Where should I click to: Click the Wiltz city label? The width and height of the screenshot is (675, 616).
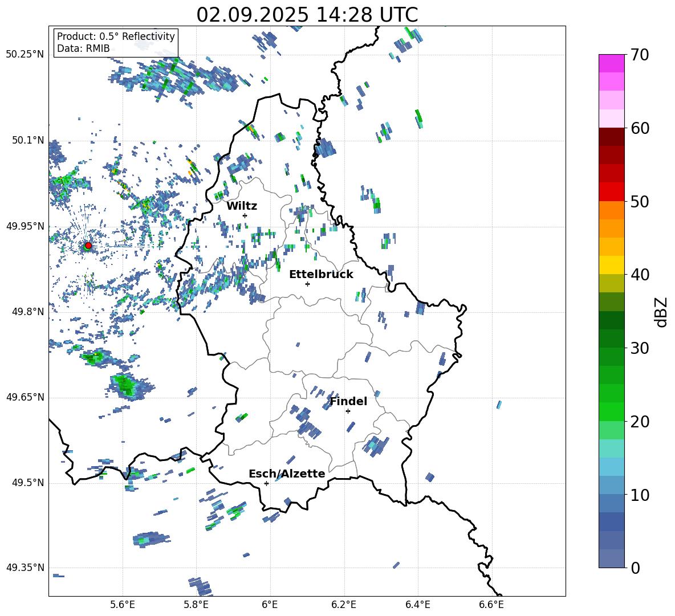(x=242, y=206)
